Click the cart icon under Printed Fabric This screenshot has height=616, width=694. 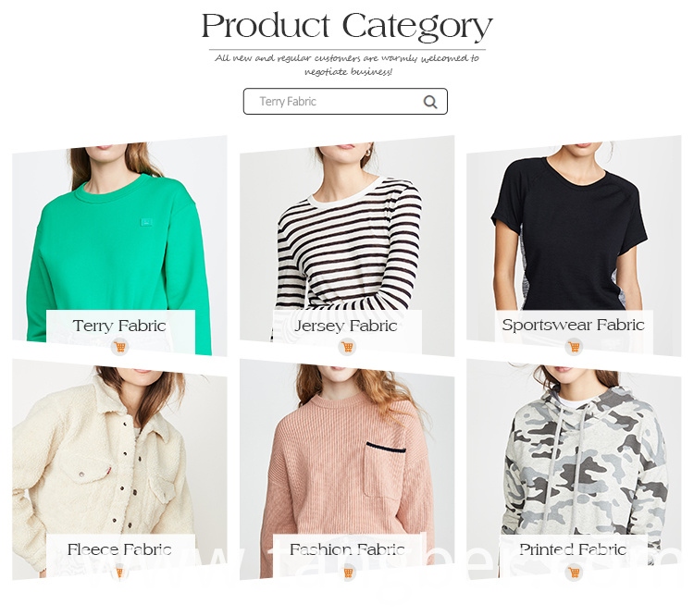(574, 573)
